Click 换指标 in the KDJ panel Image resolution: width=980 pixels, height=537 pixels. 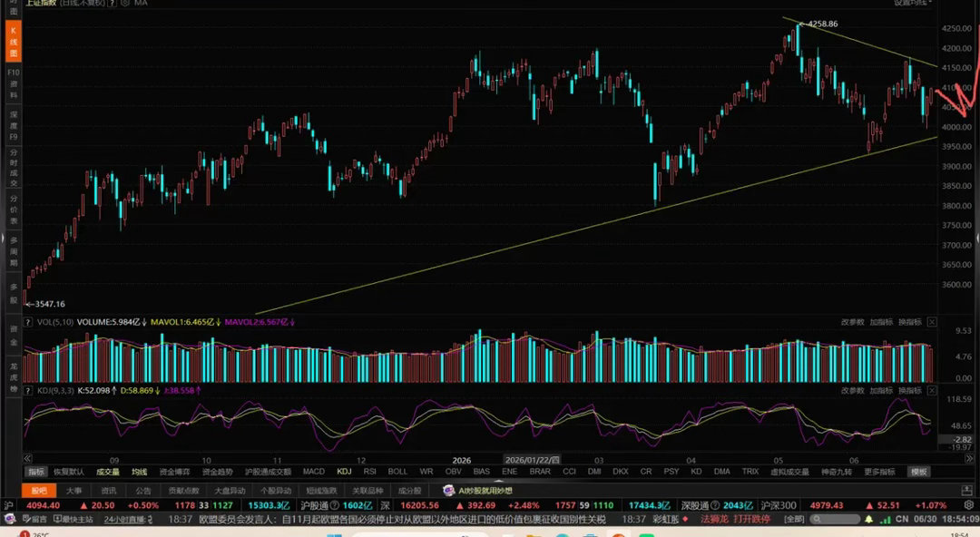tap(910, 391)
